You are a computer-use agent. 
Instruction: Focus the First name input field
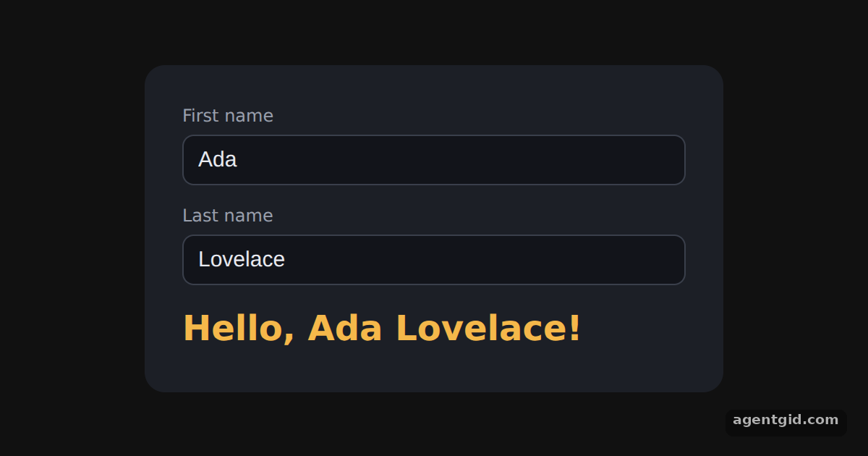point(434,160)
